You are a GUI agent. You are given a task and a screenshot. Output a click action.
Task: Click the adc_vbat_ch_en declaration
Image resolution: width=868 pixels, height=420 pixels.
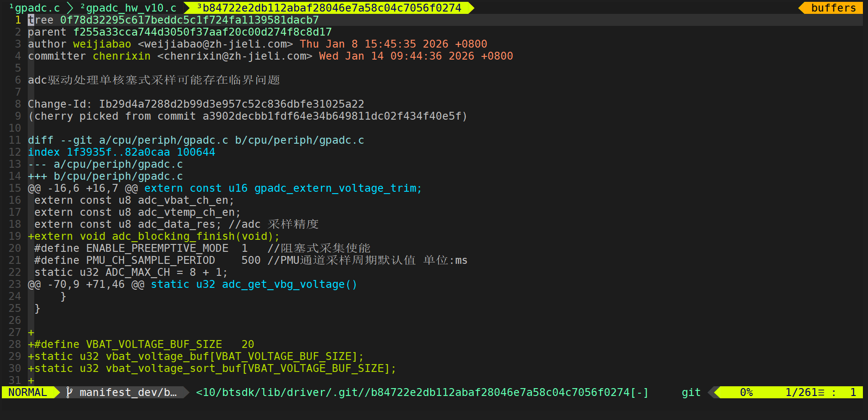pos(134,200)
